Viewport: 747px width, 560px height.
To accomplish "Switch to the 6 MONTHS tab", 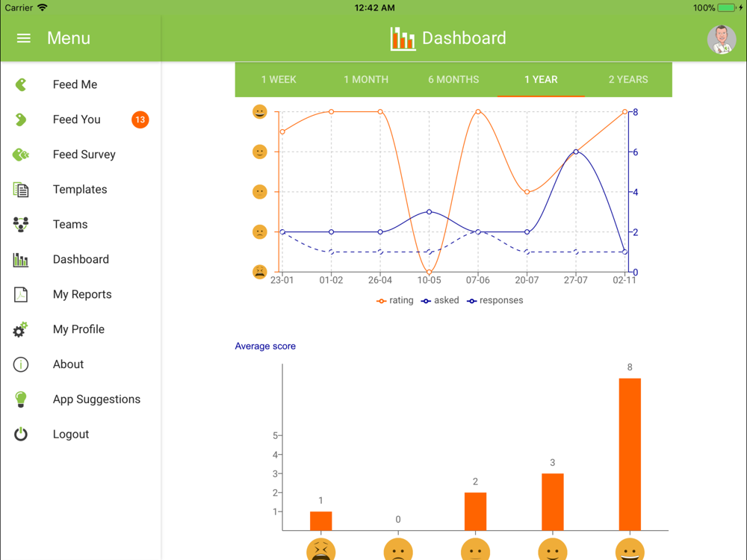I will tap(453, 80).
